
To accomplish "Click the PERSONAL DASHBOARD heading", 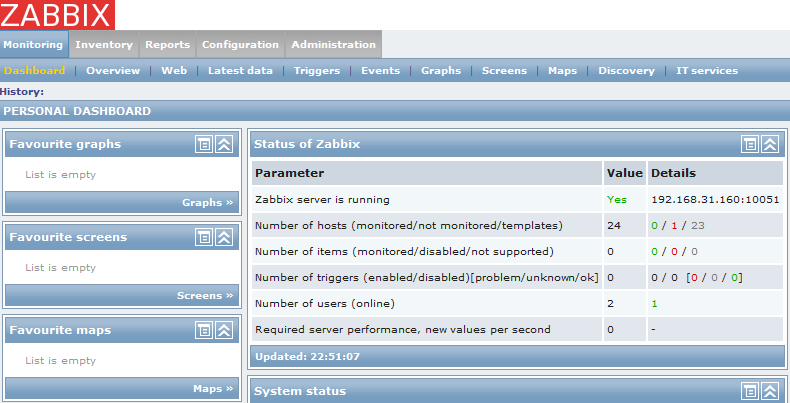I will [x=77, y=111].
